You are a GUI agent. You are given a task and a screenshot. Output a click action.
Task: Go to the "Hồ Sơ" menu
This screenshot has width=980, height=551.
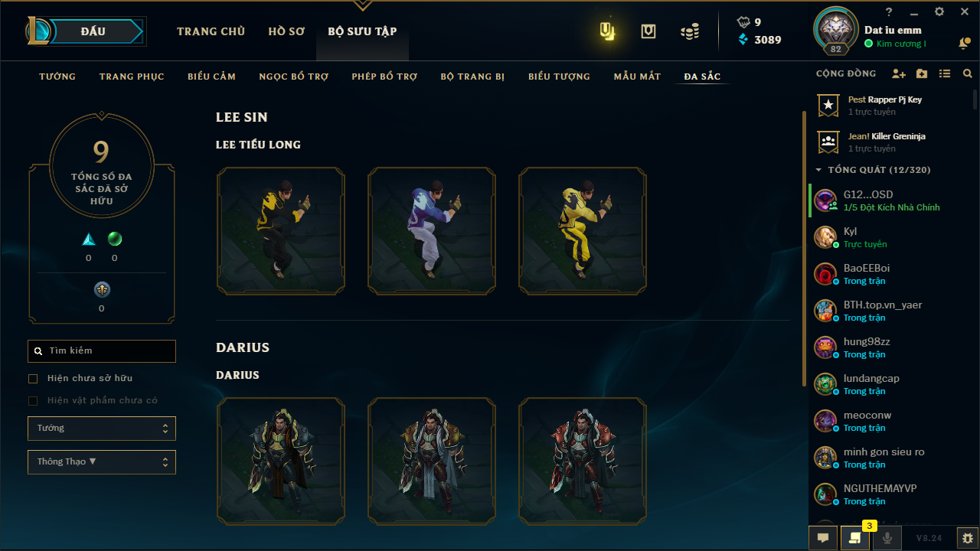pyautogui.click(x=286, y=31)
